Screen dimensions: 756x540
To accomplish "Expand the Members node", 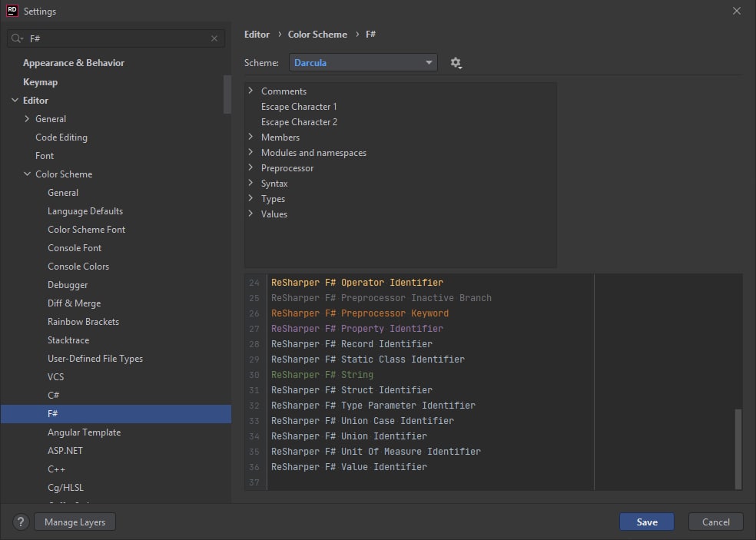I will point(250,137).
